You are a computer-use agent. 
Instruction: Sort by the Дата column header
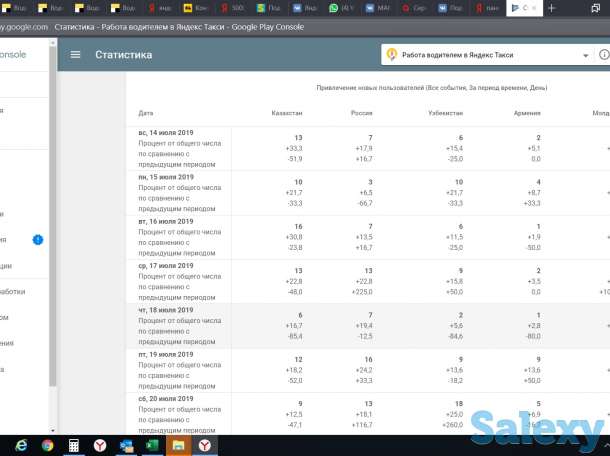[146, 113]
